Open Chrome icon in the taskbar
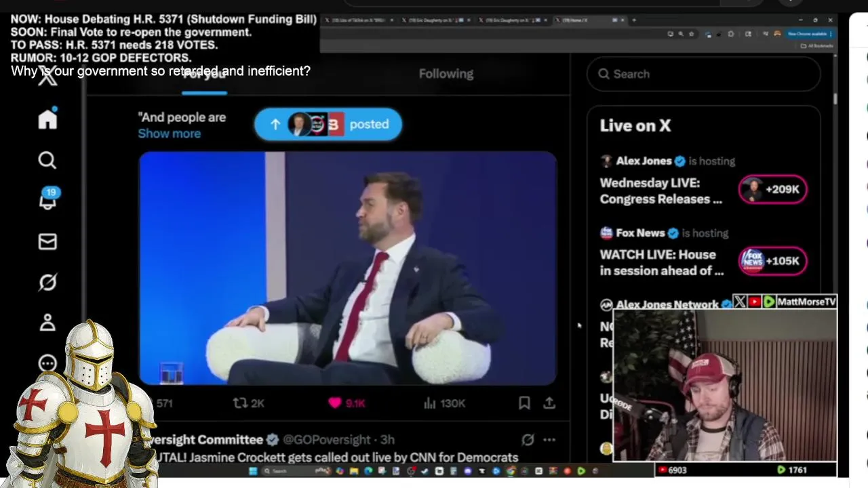This screenshot has height=488, width=868. (x=511, y=471)
